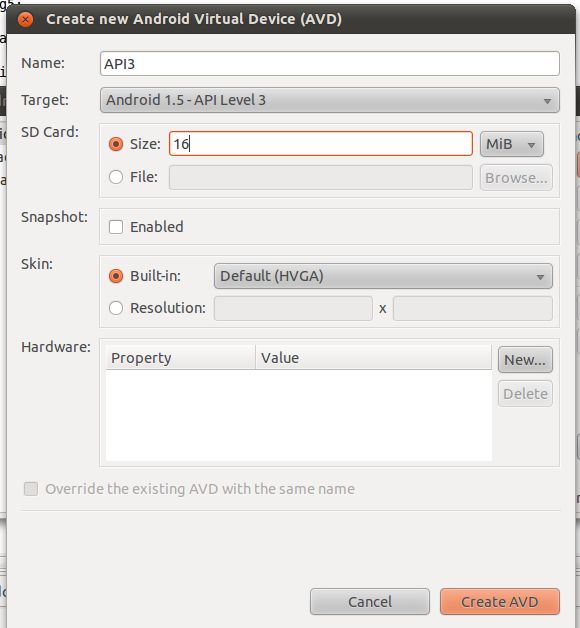Click New... to add hardware property
This screenshot has height=628, width=580.
(x=525, y=360)
